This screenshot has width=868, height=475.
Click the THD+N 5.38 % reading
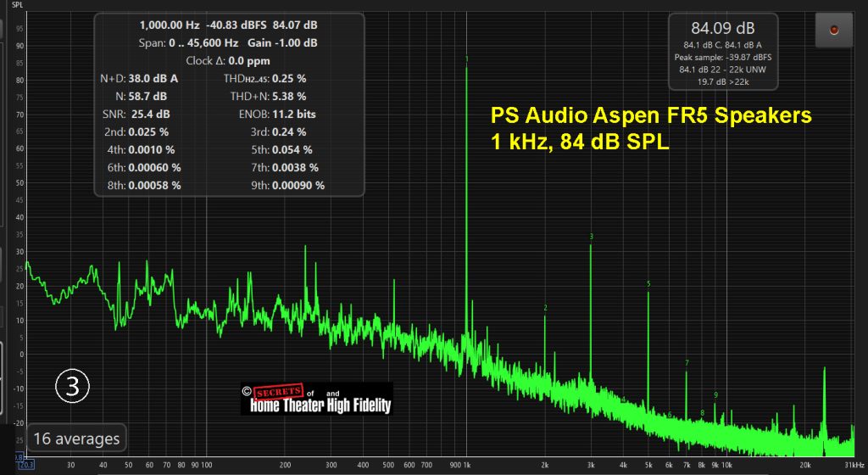pyautogui.click(x=264, y=96)
